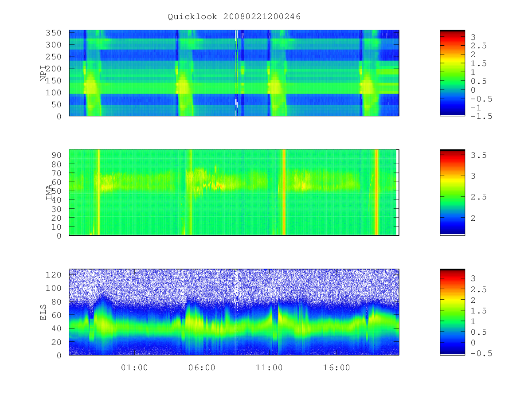Click the 90 tick on IMA axis
Screen dimensions: 532x399
click(x=61, y=155)
